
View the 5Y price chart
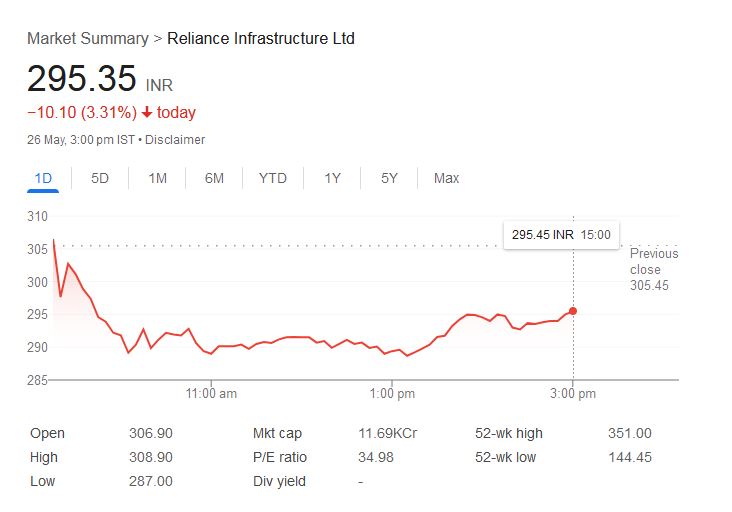pos(389,178)
